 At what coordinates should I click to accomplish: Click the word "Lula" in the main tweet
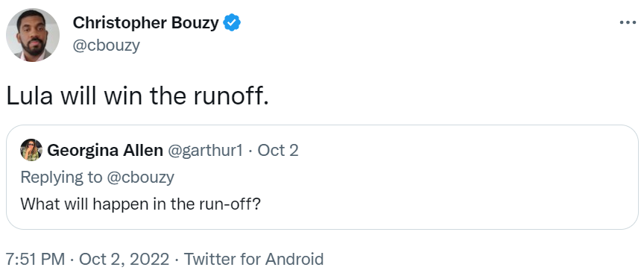point(31,96)
